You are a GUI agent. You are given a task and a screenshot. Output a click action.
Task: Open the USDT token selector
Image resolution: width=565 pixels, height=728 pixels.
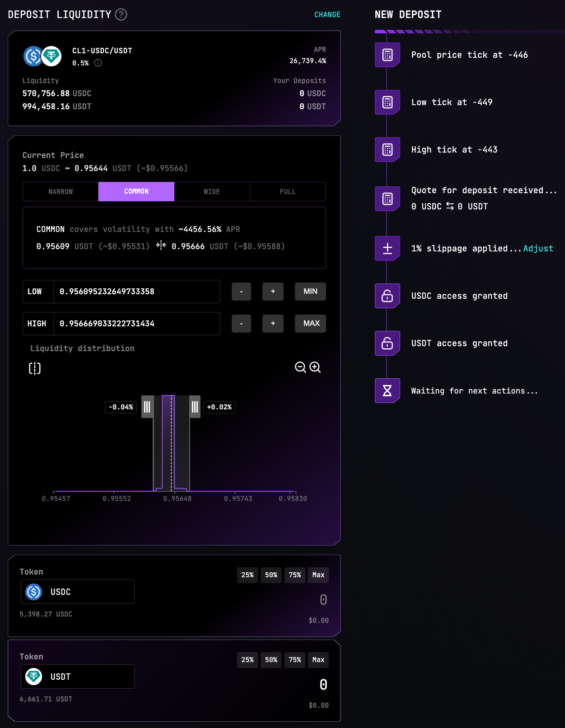[78, 677]
